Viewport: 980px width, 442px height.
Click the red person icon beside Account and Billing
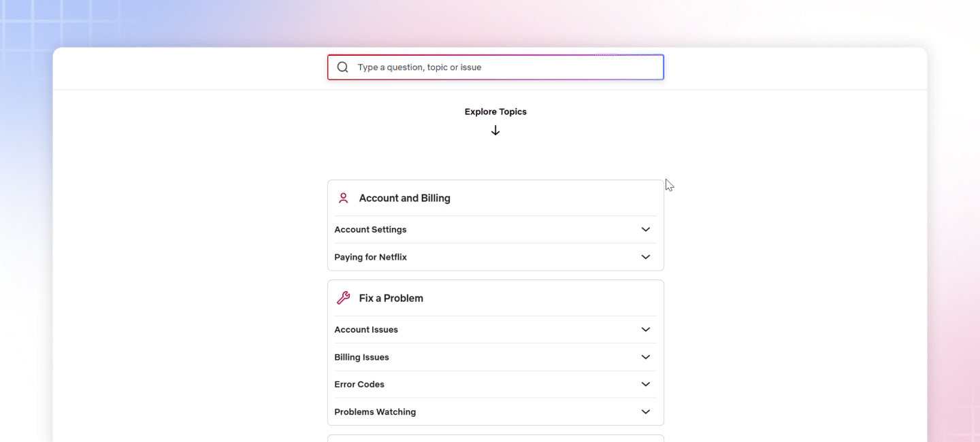coord(343,197)
